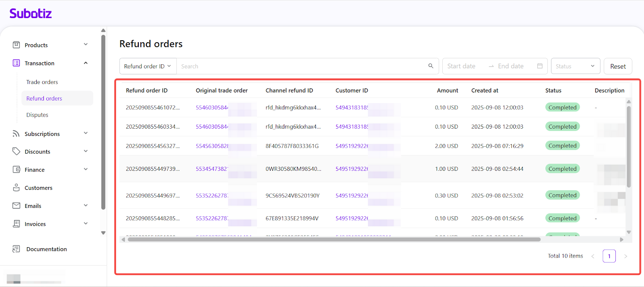Click the search magnifier icon
The width and height of the screenshot is (644, 287).
(x=431, y=66)
